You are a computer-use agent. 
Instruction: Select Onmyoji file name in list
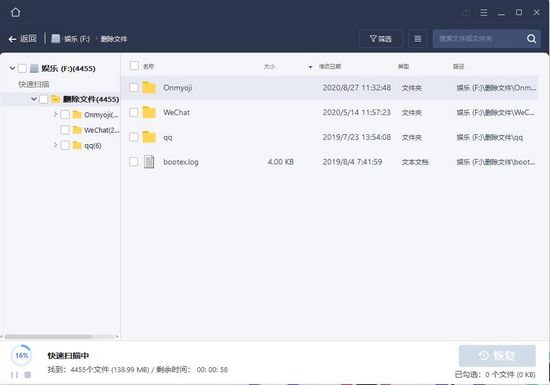(177, 88)
